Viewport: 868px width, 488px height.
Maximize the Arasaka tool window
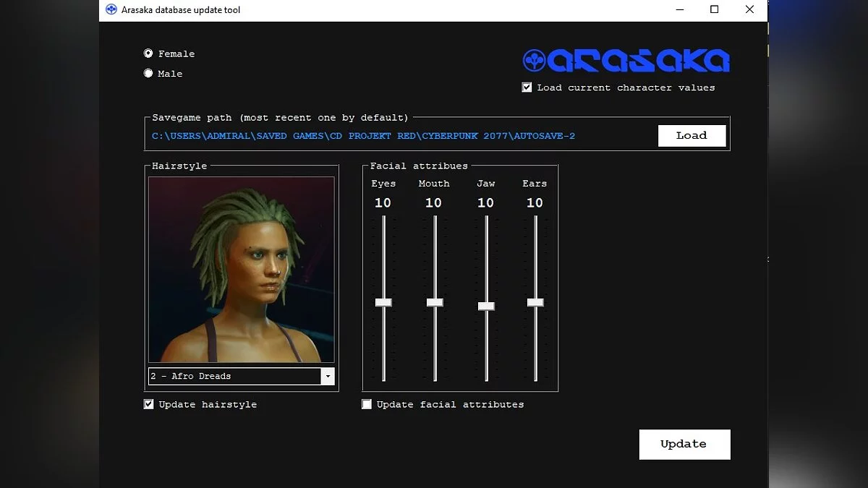tap(715, 9)
